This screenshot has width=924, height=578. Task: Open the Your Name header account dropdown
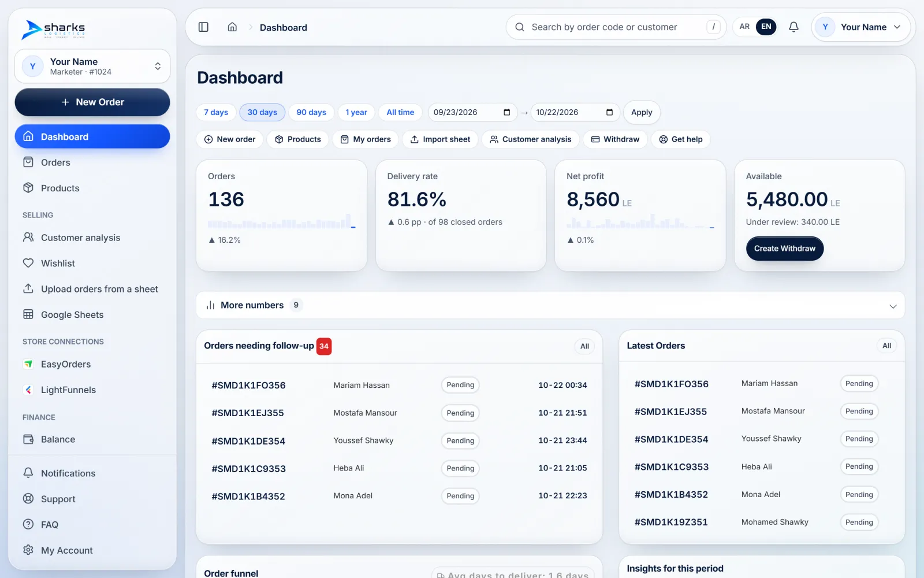click(861, 27)
